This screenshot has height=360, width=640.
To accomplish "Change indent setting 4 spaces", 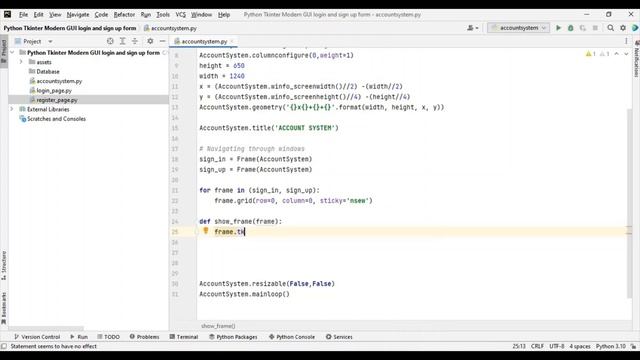I will [580, 346].
